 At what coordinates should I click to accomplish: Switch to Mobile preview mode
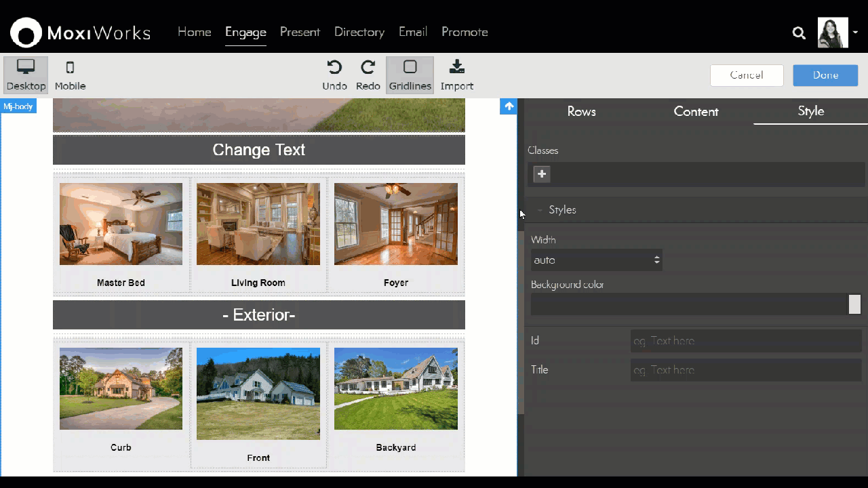click(x=70, y=75)
